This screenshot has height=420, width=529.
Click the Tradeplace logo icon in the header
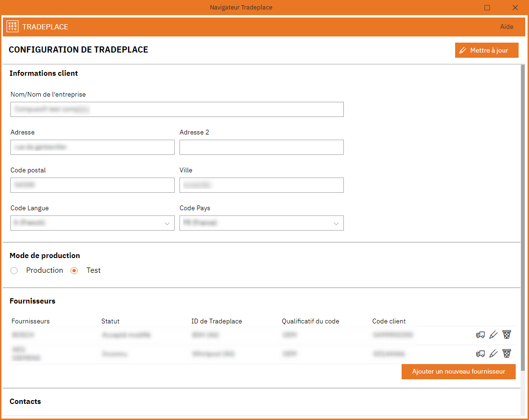[12, 27]
